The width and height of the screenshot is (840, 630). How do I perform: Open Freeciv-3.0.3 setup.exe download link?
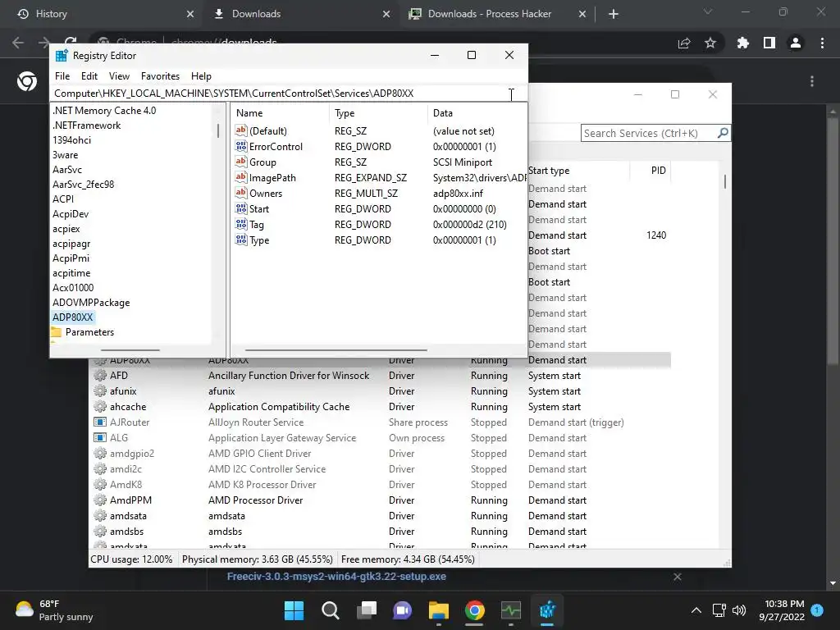click(336, 577)
